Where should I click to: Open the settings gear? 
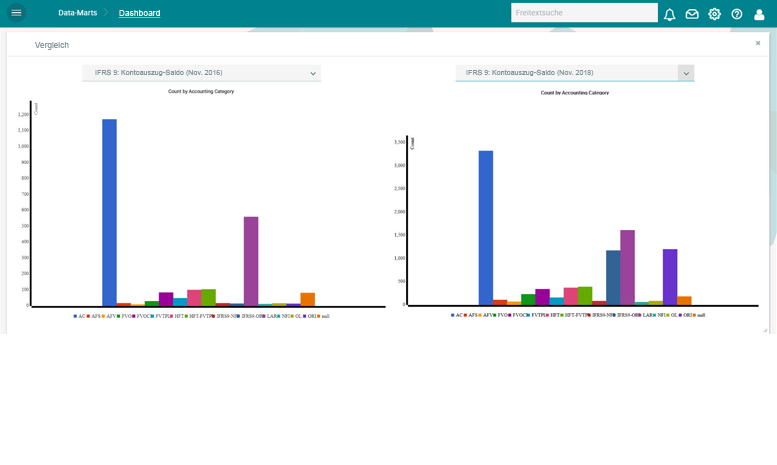pyautogui.click(x=714, y=14)
